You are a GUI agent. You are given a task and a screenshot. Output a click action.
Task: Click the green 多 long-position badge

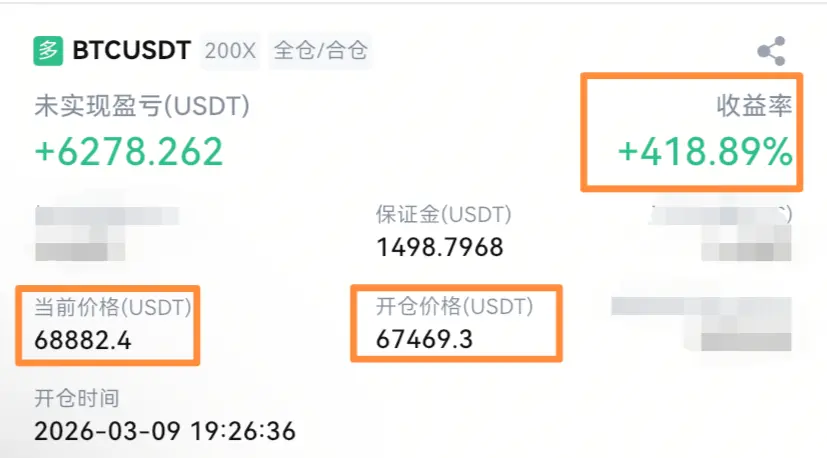click(x=48, y=51)
